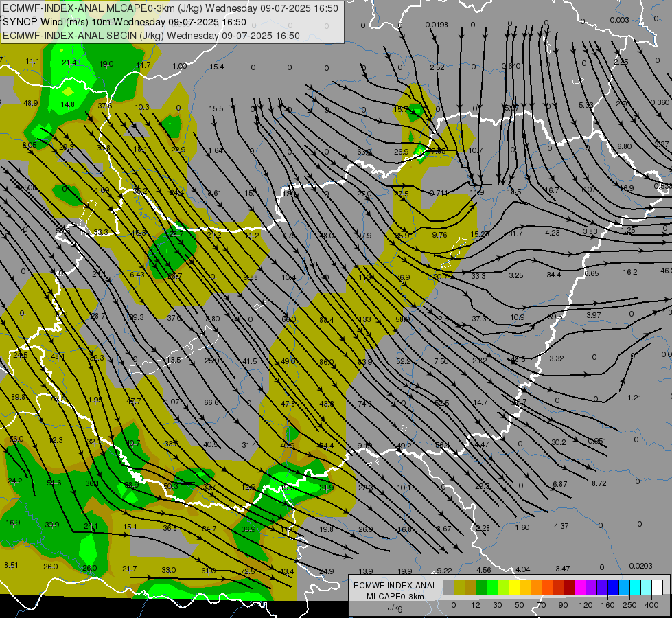Click the map value 56.4
The height and width of the screenshot is (618, 672).
pyautogui.click(x=443, y=445)
